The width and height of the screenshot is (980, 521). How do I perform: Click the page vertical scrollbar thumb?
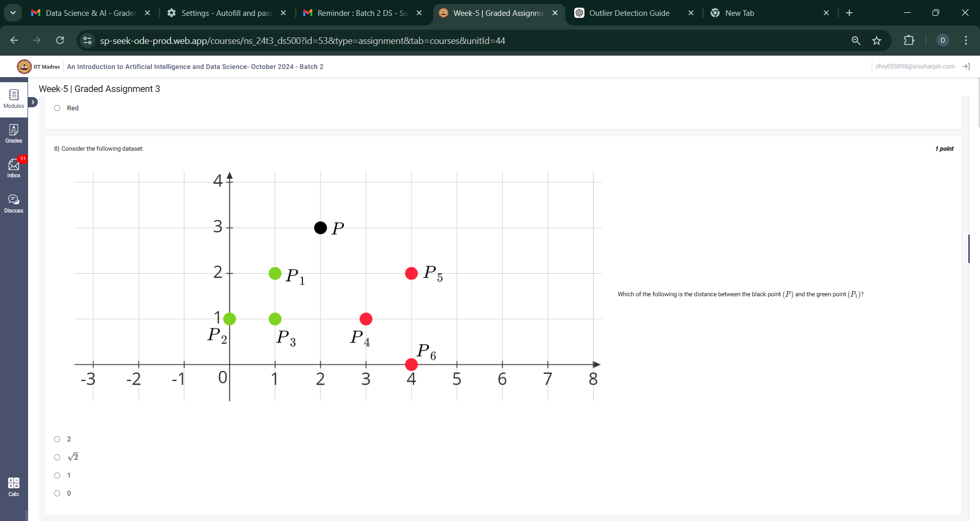tap(969, 249)
